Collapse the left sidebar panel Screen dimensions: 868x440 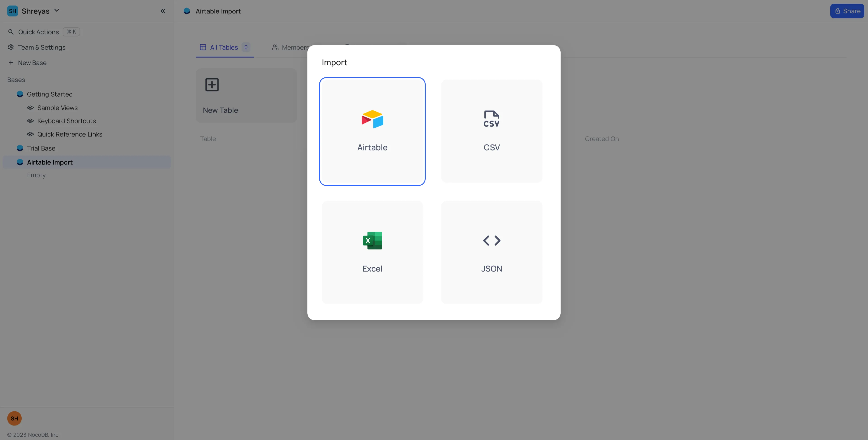[x=163, y=11]
